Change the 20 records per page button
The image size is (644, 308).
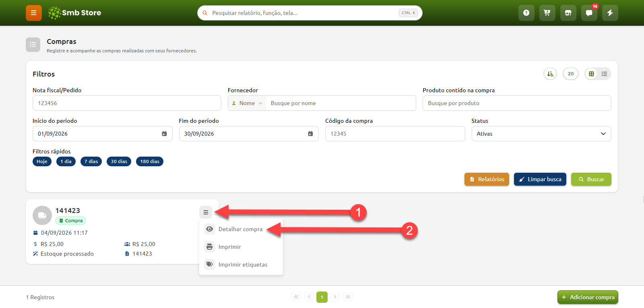(571, 74)
